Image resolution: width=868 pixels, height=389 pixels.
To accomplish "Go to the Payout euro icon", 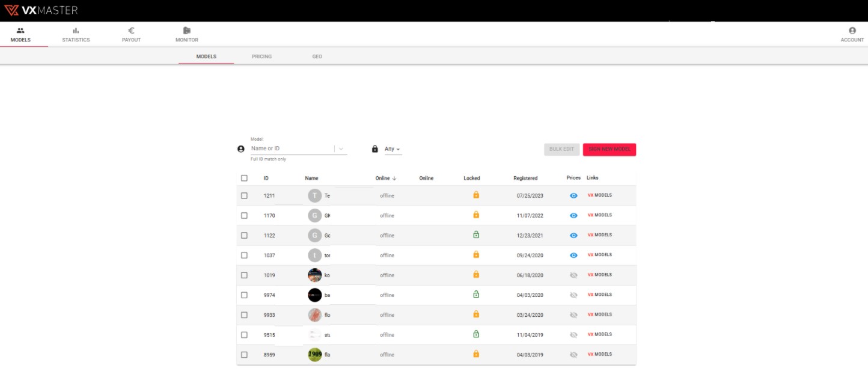I will [x=131, y=31].
